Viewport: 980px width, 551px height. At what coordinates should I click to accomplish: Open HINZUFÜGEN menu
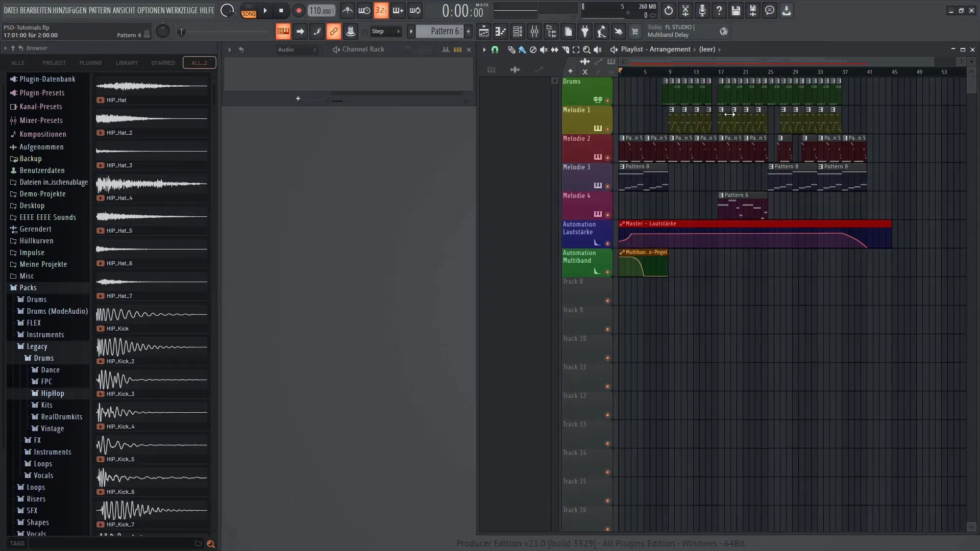69,10
